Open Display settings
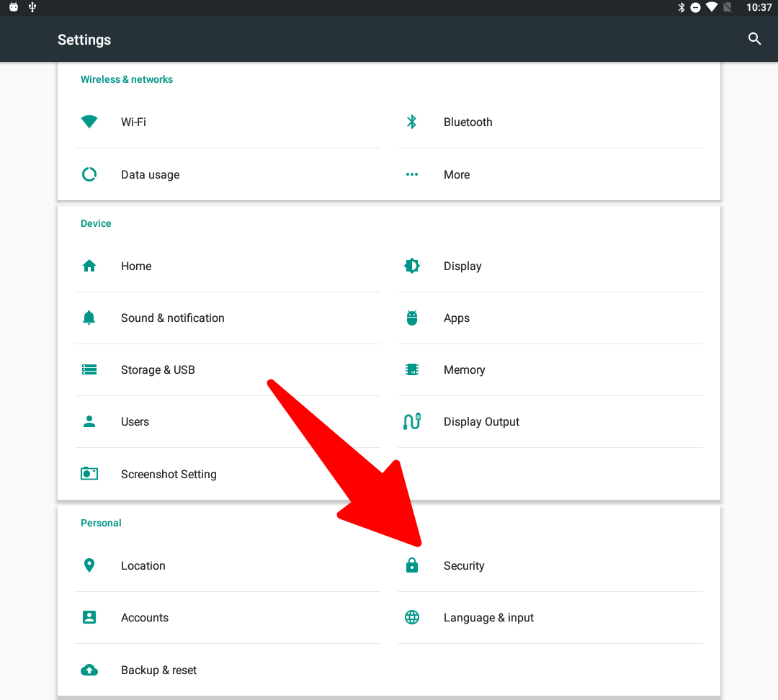Screen dimensions: 778x700 point(550,266)
